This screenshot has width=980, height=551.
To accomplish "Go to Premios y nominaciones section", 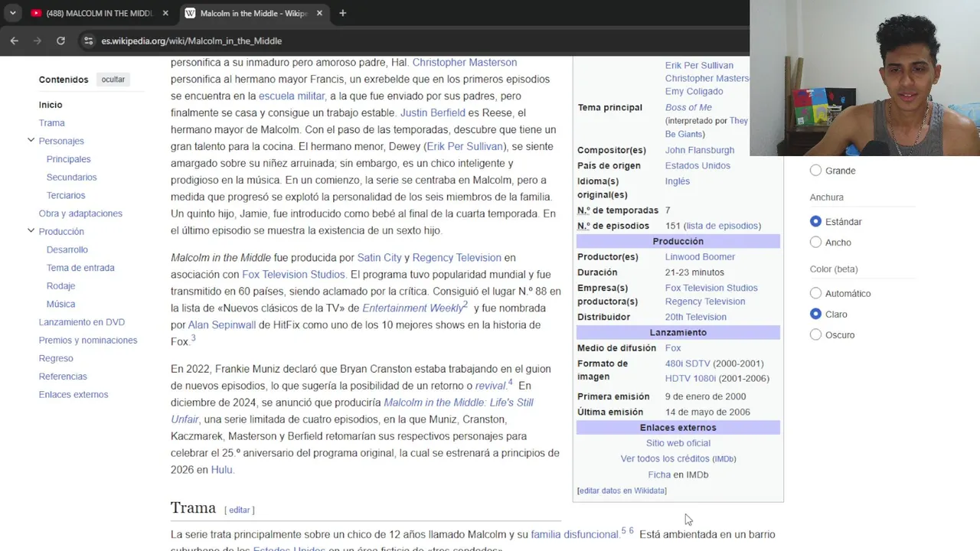I will tap(88, 340).
